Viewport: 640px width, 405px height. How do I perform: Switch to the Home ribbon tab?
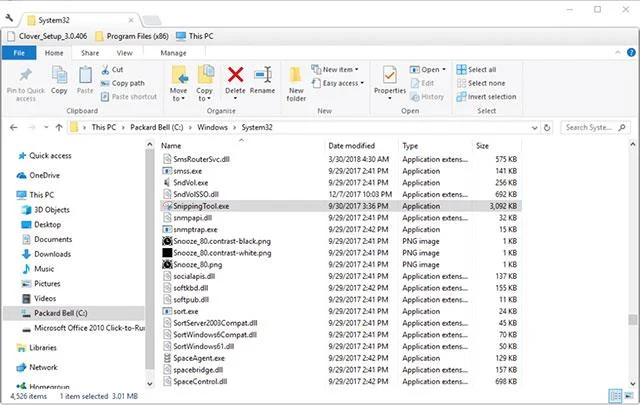click(54, 53)
